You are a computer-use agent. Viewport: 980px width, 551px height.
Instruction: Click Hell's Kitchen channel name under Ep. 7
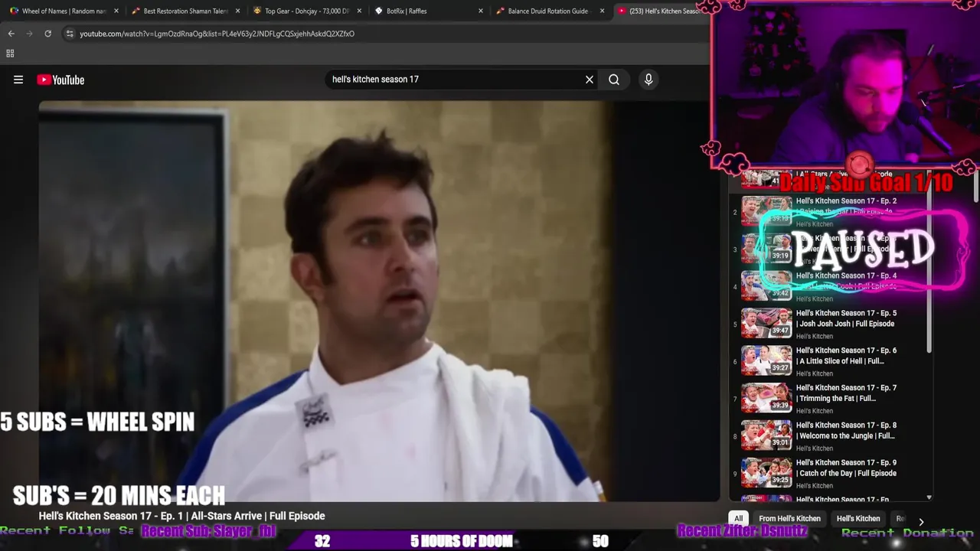(815, 411)
